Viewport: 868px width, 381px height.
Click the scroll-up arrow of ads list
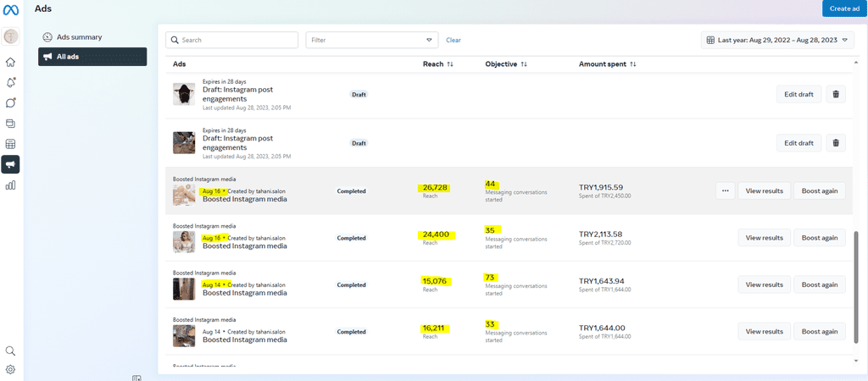point(858,63)
